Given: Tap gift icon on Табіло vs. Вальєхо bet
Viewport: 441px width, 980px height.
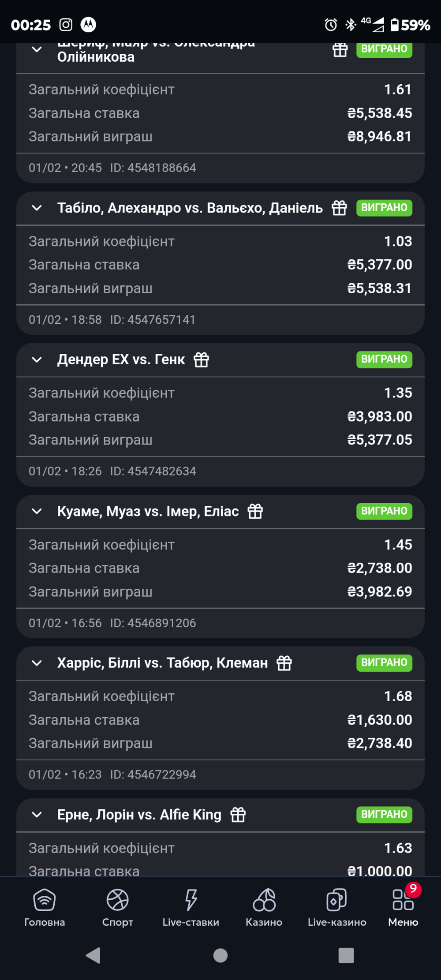Looking at the screenshot, I should pyautogui.click(x=339, y=208).
